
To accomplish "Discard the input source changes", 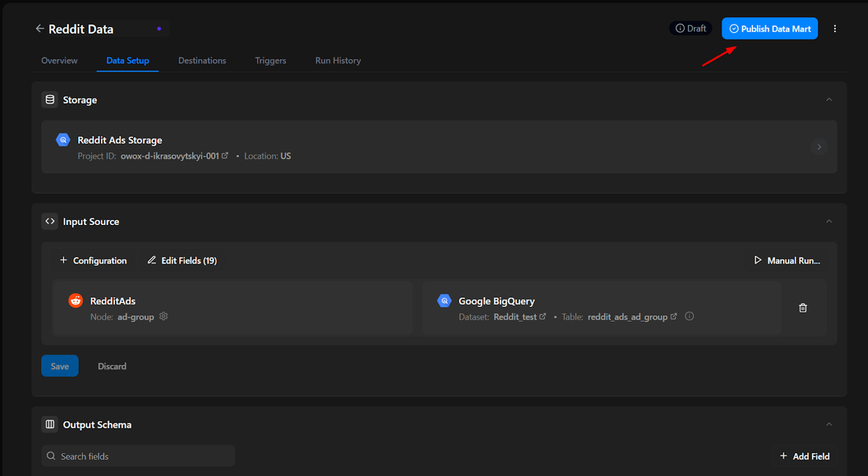I will [112, 366].
